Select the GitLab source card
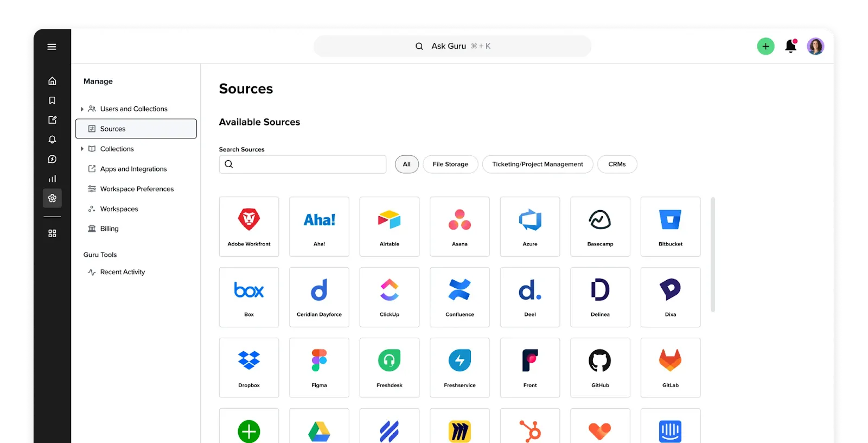Viewport: 868px width, 443px height. (671, 368)
